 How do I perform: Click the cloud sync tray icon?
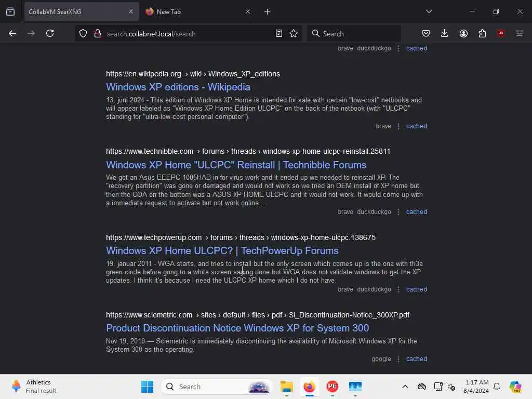click(422, 387)
